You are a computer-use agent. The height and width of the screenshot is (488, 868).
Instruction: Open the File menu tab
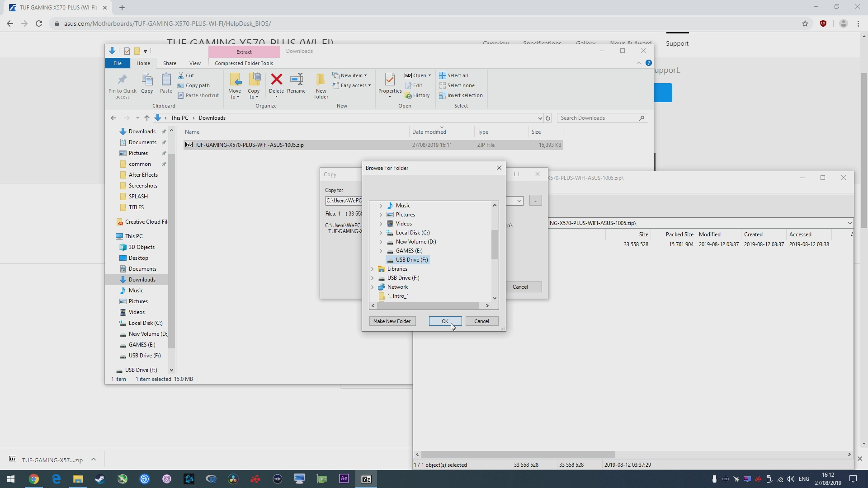point(117,63)
